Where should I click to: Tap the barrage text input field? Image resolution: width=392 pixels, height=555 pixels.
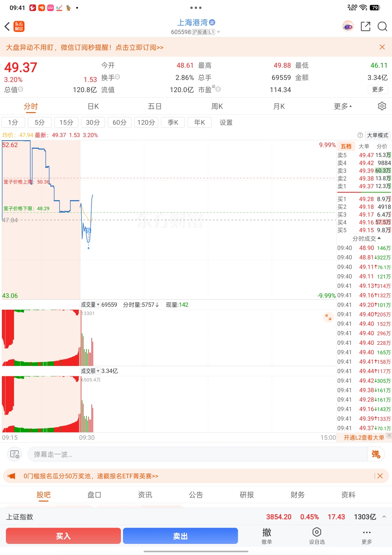click(x=197, y=454)
